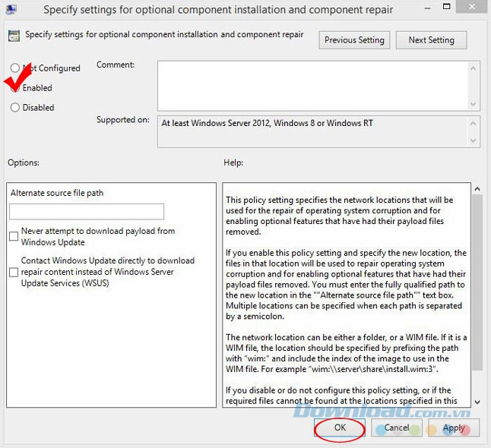Image resolution: width=491 pixels, height=448 pixels.
Task: Check Contact Windows Update directly option
Action: (x=14, y=272)
